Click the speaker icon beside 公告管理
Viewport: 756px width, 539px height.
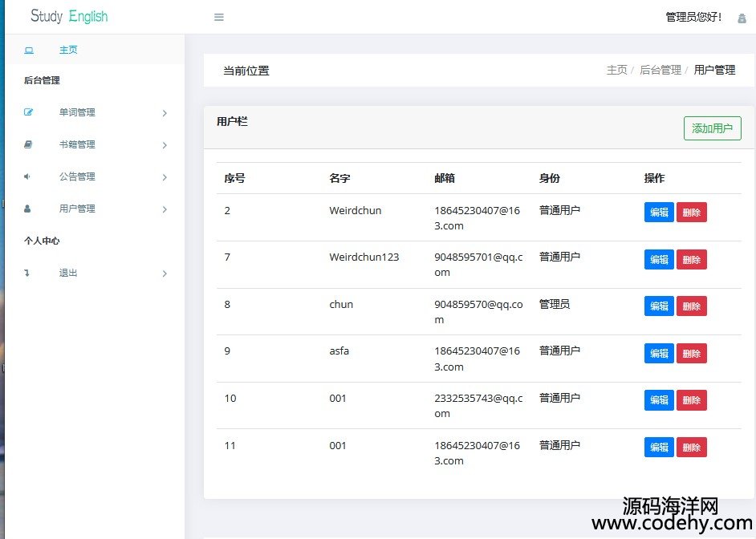tap(27, 176)
